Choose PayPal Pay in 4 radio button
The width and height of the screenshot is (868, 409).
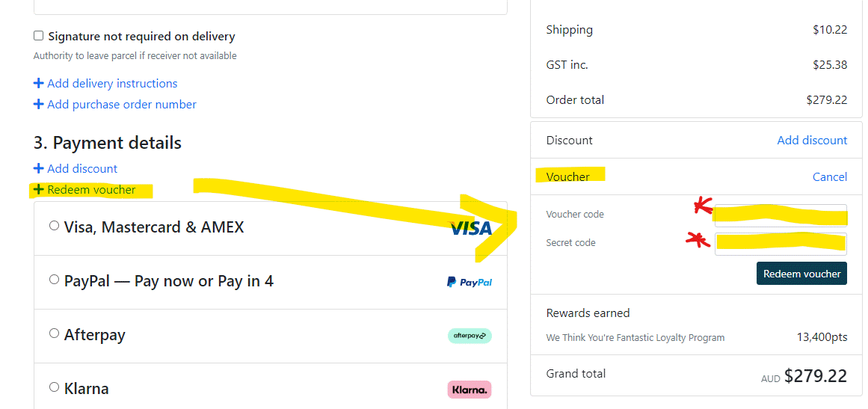[54, 280]
